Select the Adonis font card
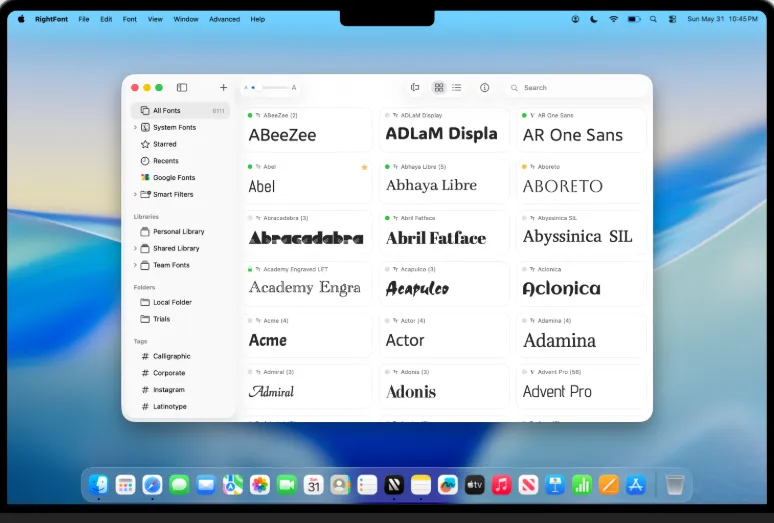The width and height of the screenshot is (774, 523). pos(444,387)
